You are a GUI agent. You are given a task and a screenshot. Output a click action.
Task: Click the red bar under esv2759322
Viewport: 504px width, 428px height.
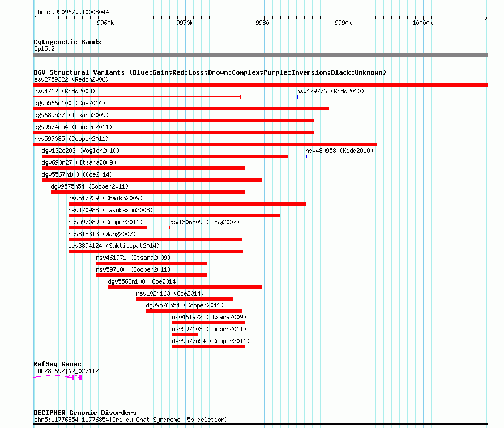point(260,85)
